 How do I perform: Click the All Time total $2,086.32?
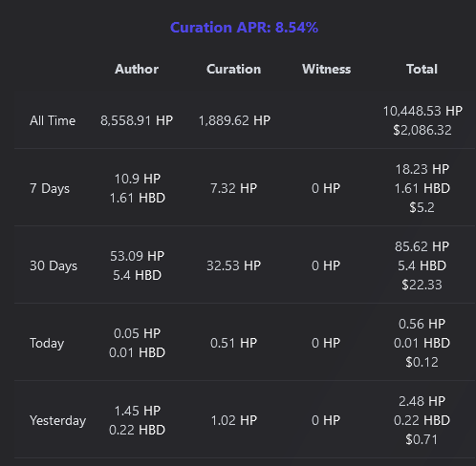(422, 130)
